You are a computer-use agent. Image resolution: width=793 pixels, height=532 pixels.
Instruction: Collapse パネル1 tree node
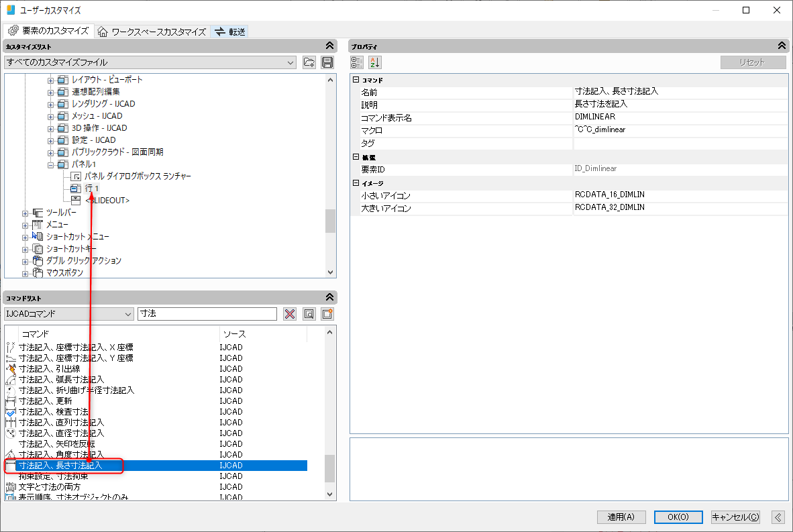tap(50, 165)
